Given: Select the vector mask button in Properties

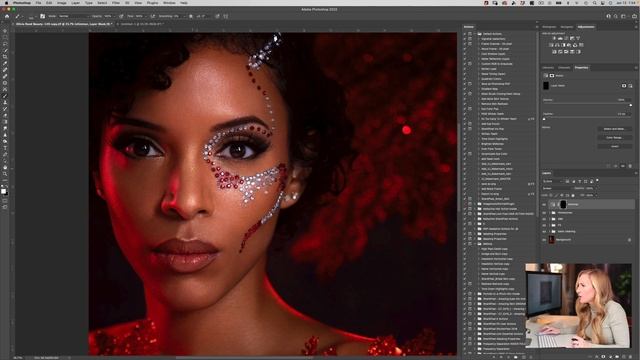Looking at the screenshot, I should (x=630, y=86).
